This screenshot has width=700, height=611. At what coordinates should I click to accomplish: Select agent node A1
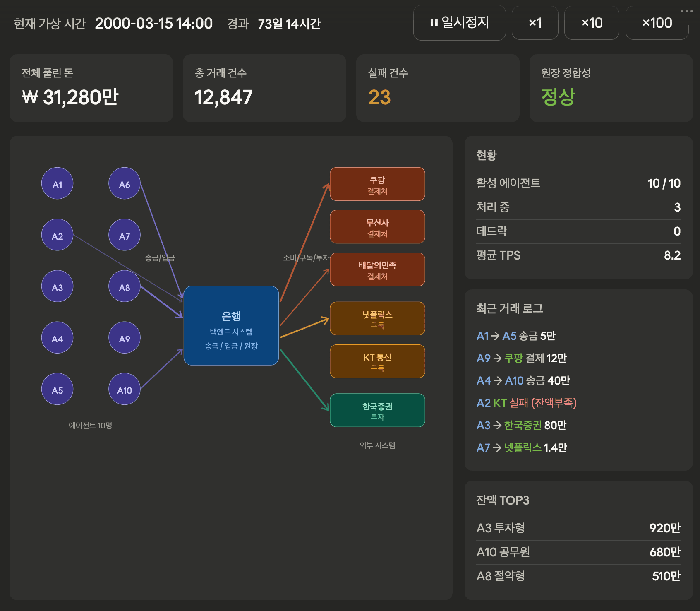click(58, 183)
